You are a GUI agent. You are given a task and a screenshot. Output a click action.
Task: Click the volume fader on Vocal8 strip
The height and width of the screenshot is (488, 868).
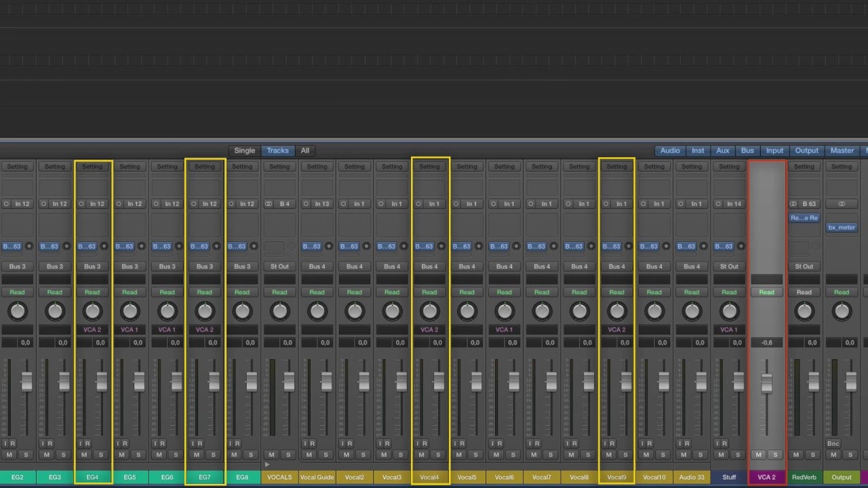click(589, 382)
